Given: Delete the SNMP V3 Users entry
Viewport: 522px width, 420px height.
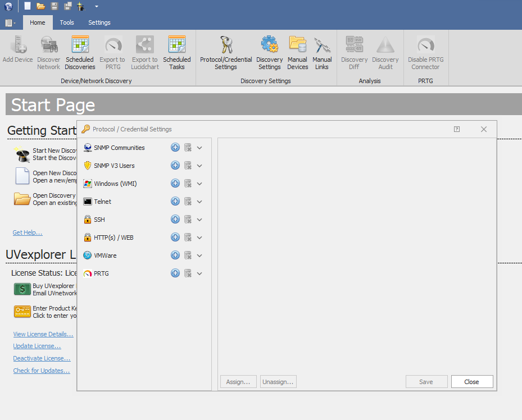Looking at the screenshot, I should coord(188,166).
